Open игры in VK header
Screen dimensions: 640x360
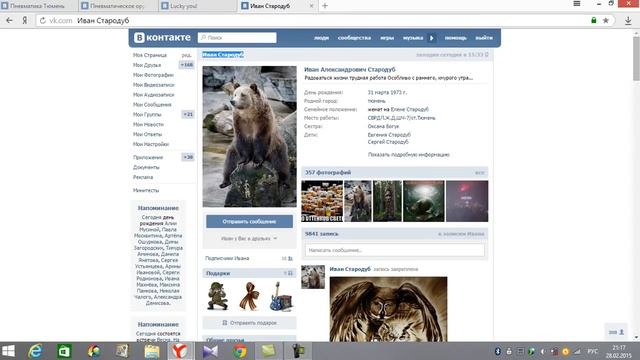pyautogui.click(x=387, y=38)
